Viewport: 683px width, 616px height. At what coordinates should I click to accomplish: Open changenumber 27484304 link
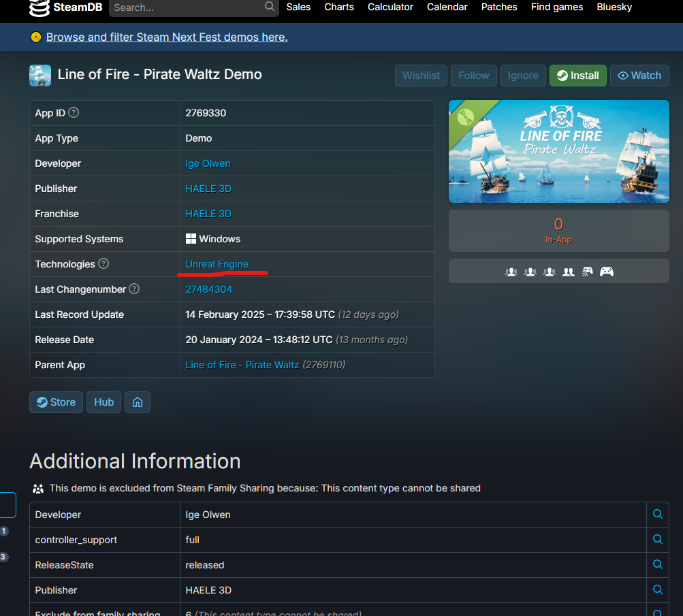click(x=208, y=289)
